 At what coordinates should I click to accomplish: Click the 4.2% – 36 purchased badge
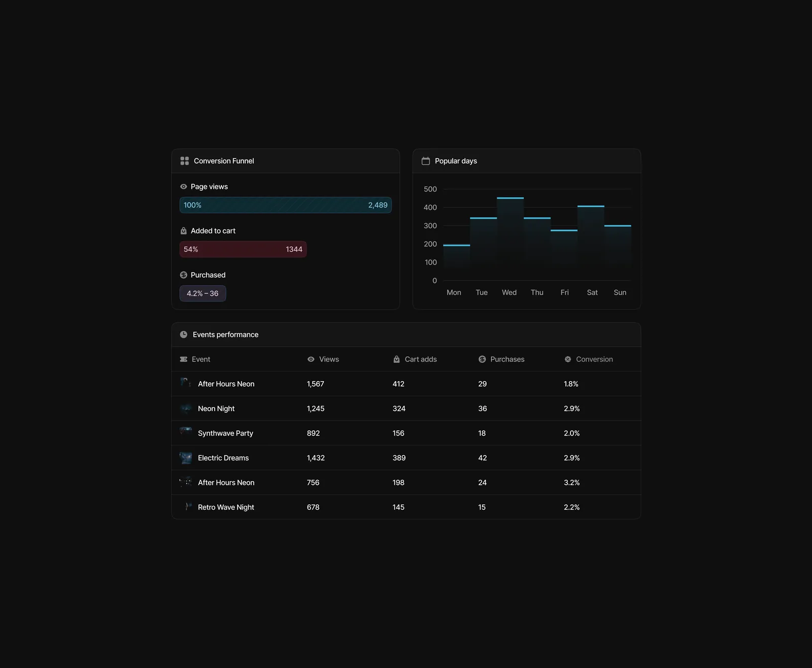point(203,293)
